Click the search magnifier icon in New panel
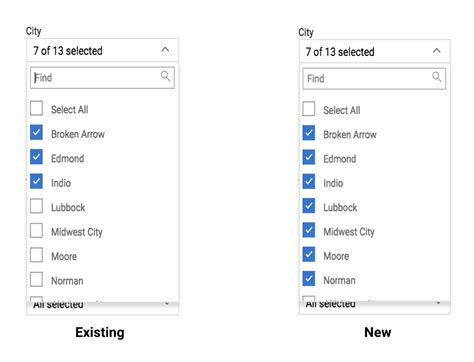 pyautogui.click(x=437, y=77)
